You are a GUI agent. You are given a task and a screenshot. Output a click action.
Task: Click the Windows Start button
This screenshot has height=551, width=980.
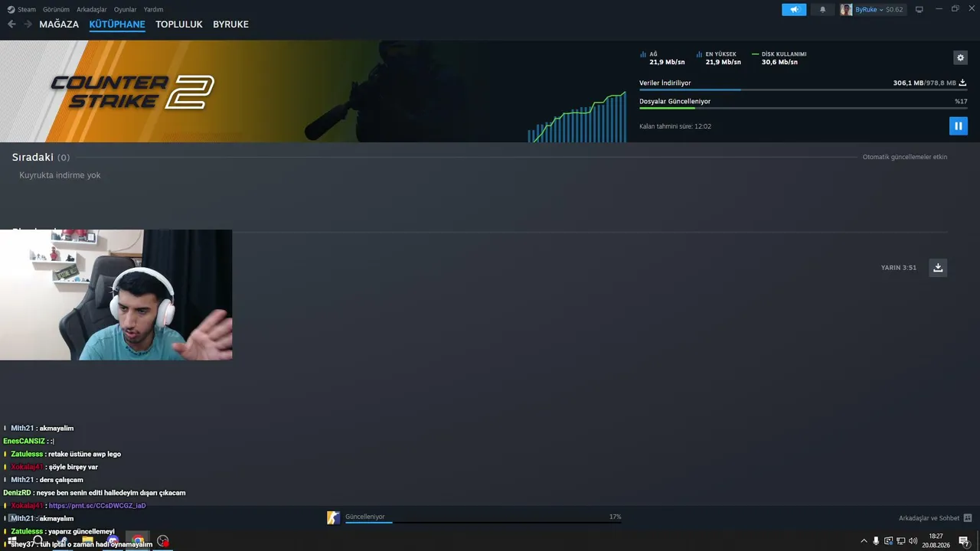(12, 541)
